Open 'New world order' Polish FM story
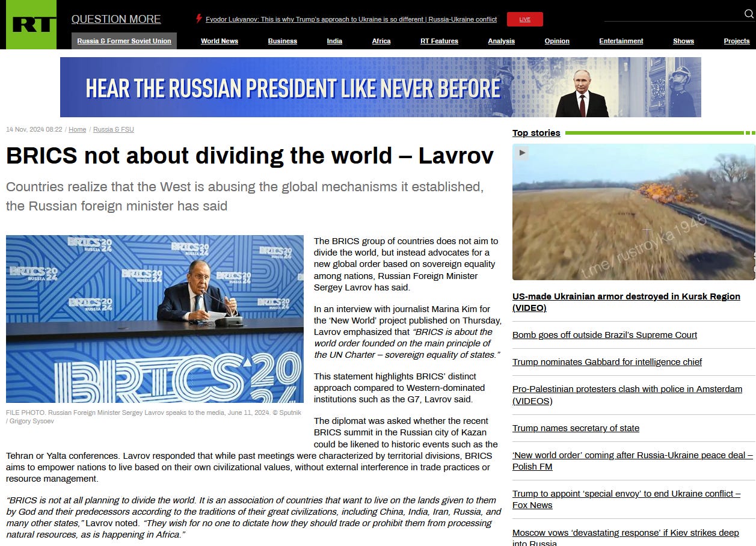The image size is (756, 546). coord(633,461)
